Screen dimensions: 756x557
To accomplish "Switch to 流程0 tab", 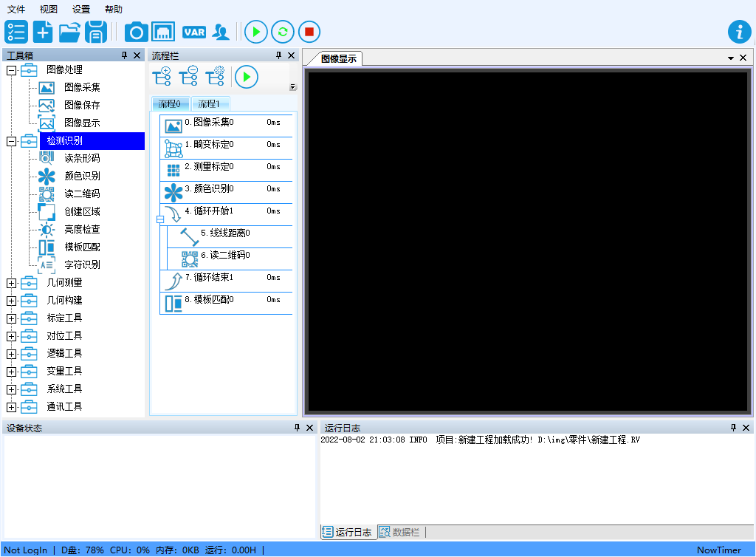I will (171, 103).
